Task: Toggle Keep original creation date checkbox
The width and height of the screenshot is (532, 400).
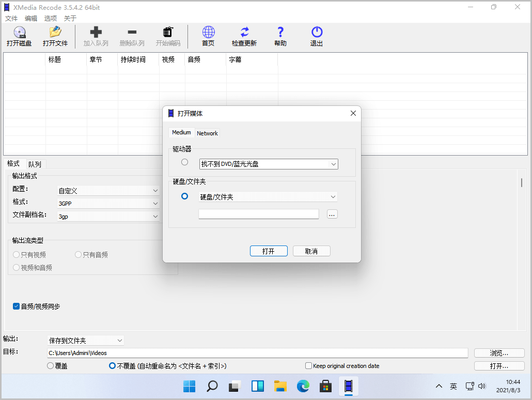Action: pyautogui.click(x=308, y=366)
